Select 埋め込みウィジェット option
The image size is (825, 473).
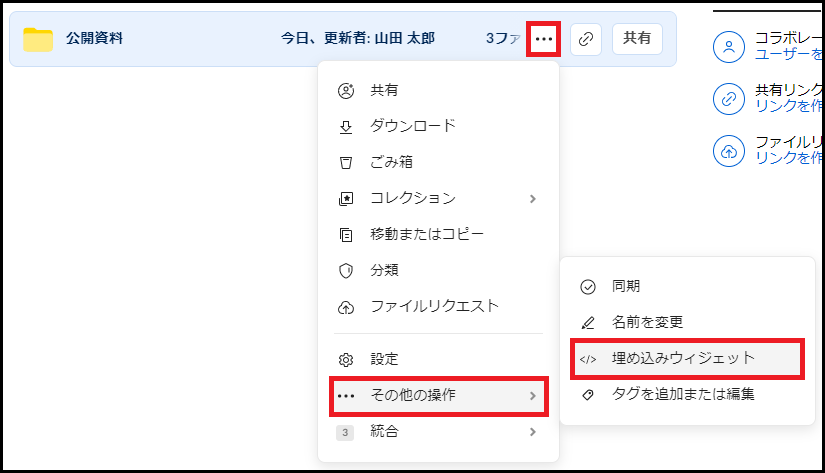click(x=687, y=359)
